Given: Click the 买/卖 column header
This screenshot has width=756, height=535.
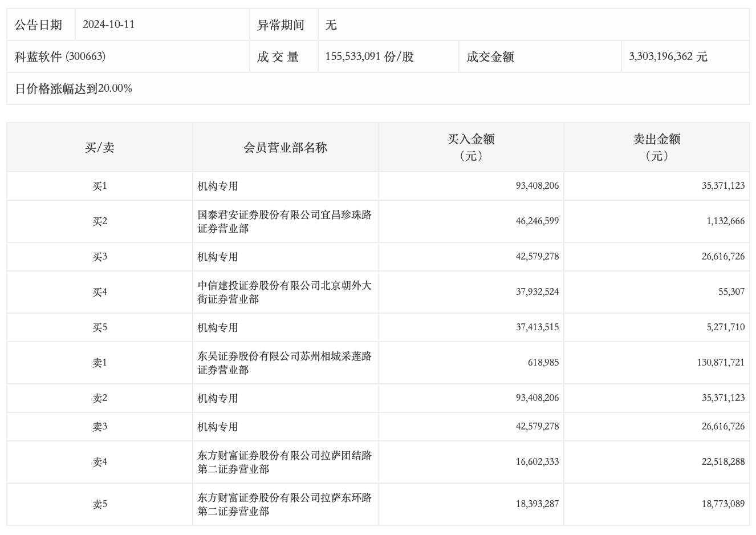Looking at the screenshot, I should 100,148.
